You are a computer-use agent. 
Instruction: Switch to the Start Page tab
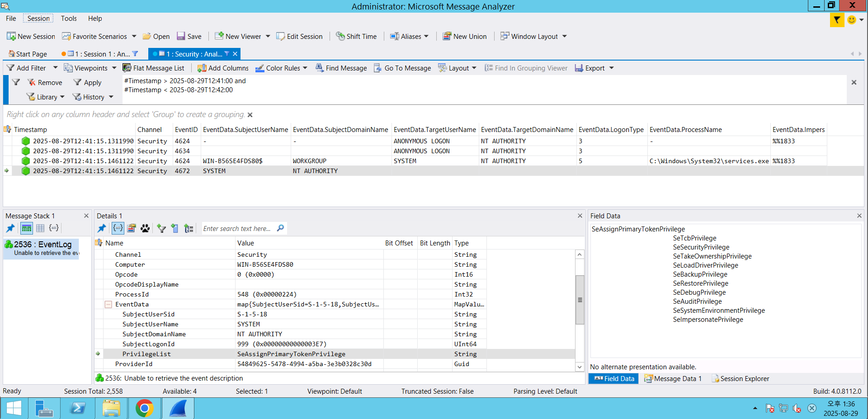pos(28,54)
